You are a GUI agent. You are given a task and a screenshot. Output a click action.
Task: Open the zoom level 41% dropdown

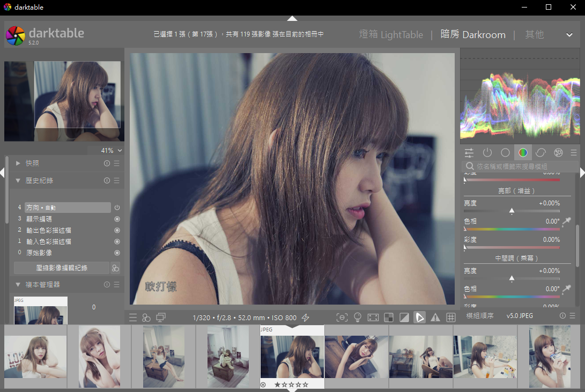tap(112, 150)
